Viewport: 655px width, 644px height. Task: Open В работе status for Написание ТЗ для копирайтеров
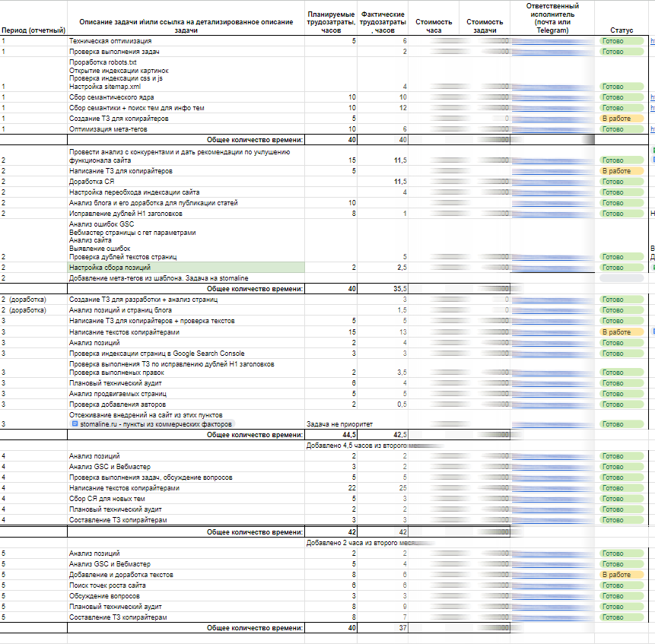(622, 171)
